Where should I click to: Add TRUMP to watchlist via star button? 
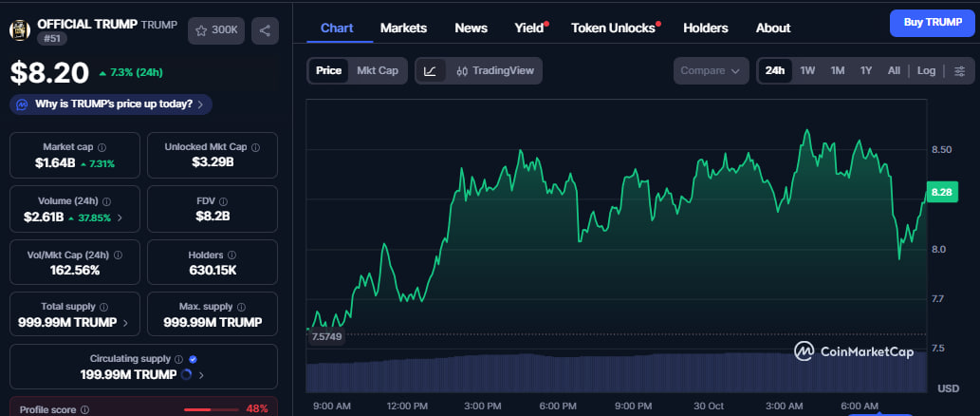pyautogui.click(x=216, y=30)
